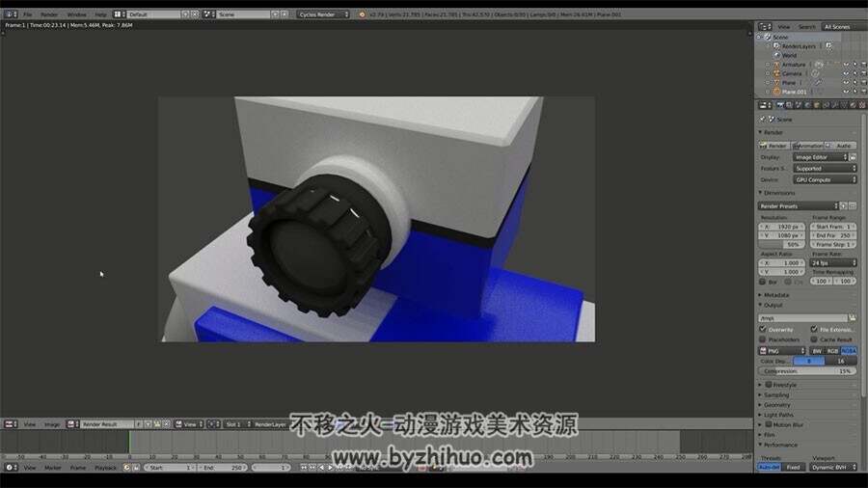868x488 pixels.
Task: Expand the Camera row in the outliner
Action: (768, 73)
